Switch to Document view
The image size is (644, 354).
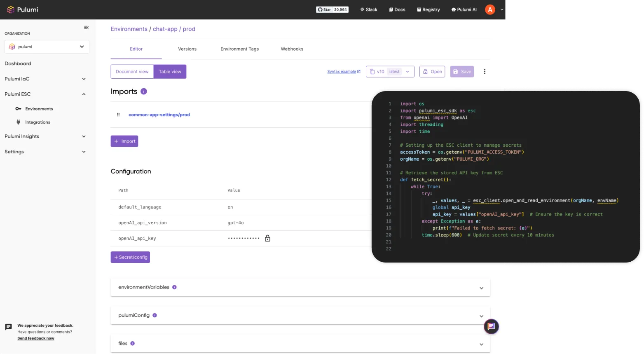pyautogui.click(x=132, y=72)
